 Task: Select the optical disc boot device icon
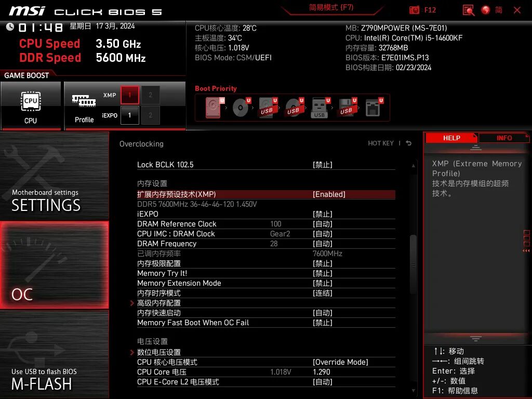point(241,108)
